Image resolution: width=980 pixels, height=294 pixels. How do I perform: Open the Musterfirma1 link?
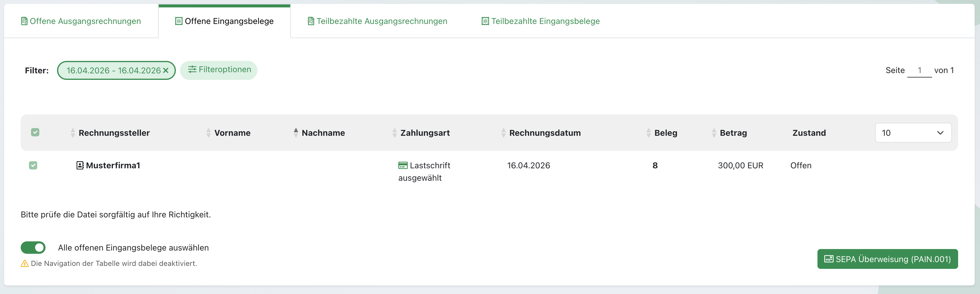click(113, 165)
